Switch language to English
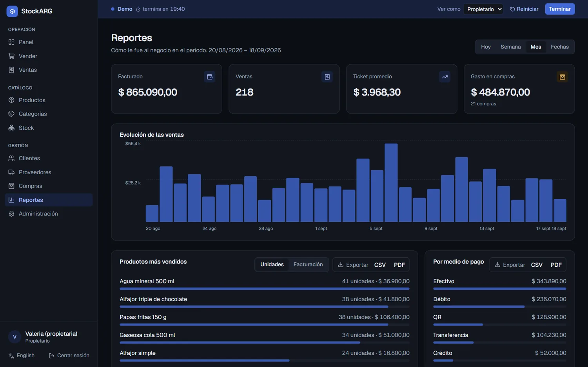Screen dimensions: 588x367 coord(22,355)
